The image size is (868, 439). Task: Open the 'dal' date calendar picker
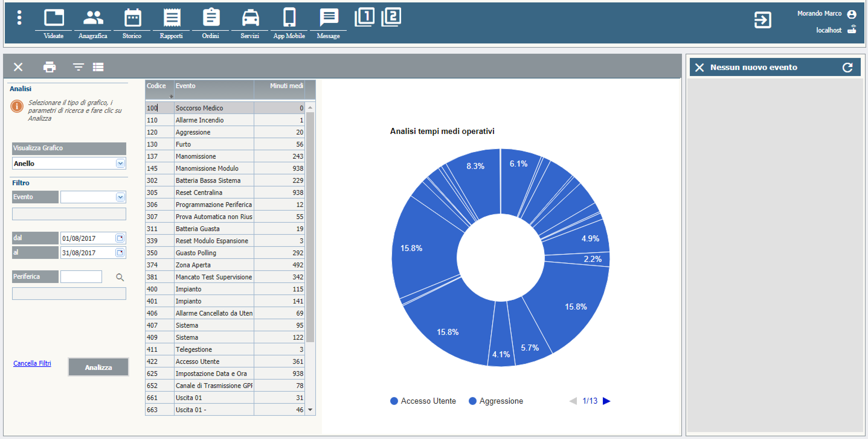click(x=120, y=238)
